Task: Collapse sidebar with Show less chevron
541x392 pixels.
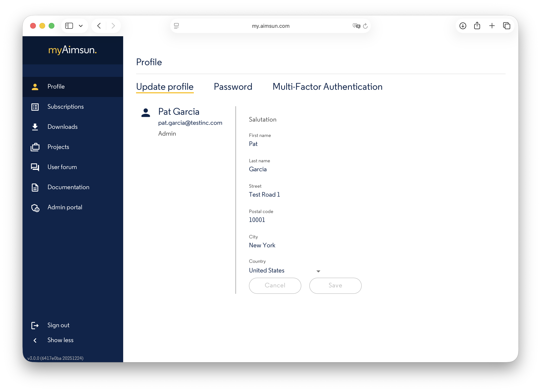Action: pyautogui.click(x=35, y=340)
